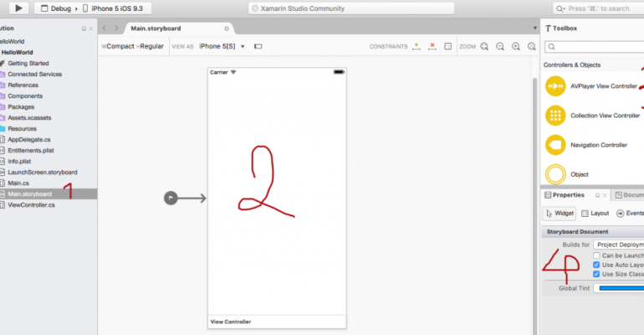Close the Solution pad
Image resolution: width=644 pixels, height=335 pixels.
tap(91, 28)
